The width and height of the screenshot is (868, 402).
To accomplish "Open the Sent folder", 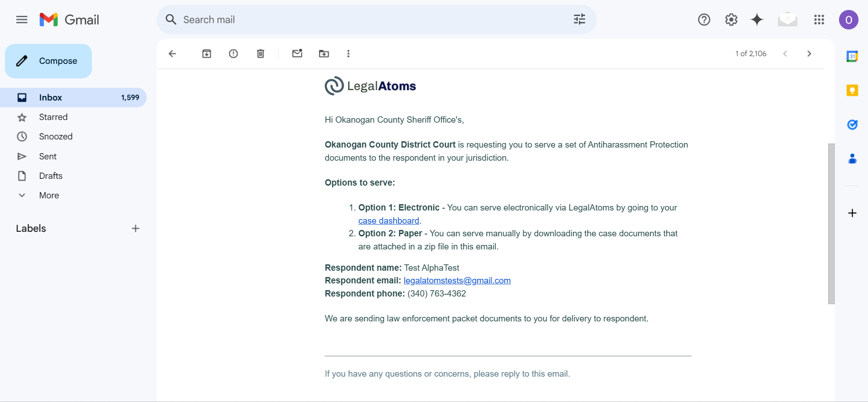I will pyautogui.click(x=73, y=156).
